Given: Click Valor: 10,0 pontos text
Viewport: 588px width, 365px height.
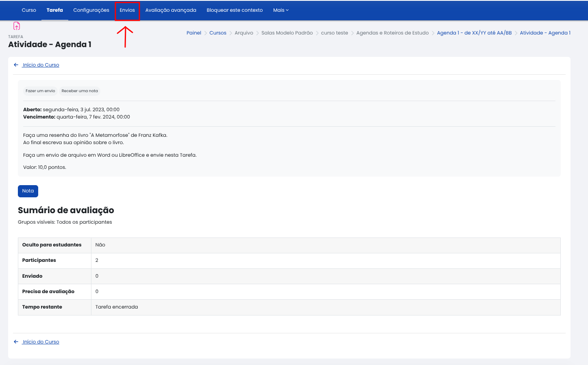Looking at the screenshot, I should point(45,167).
